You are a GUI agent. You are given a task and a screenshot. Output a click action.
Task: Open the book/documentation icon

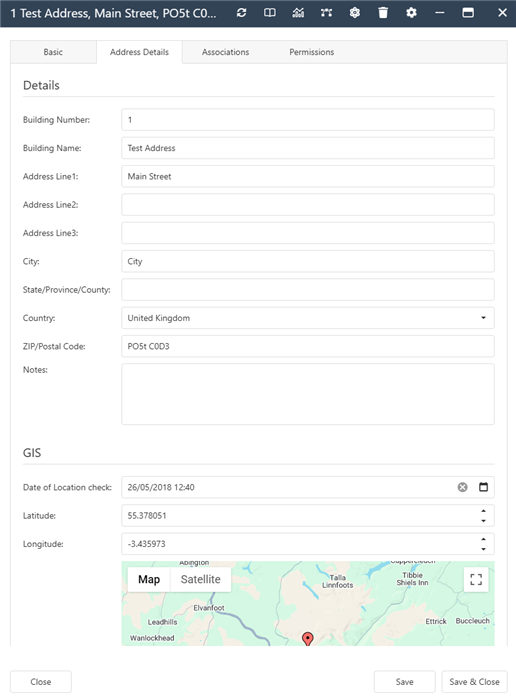[270, 13]
